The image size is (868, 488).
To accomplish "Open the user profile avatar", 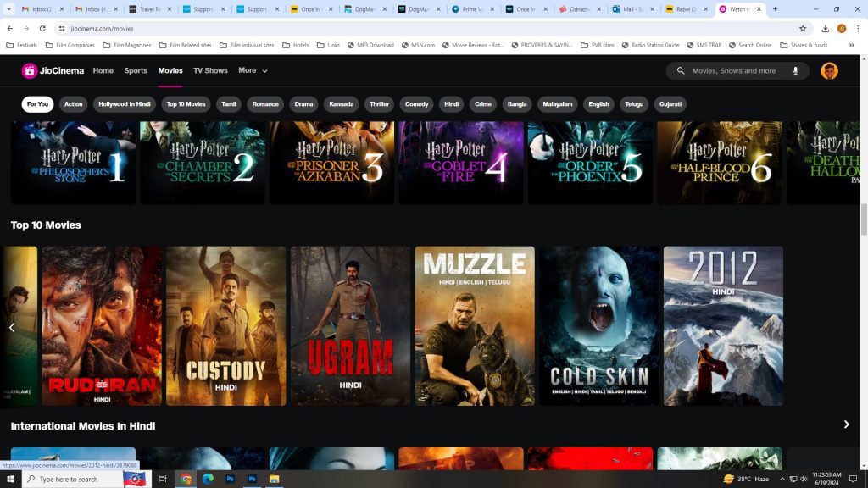I will click(829, 71).
